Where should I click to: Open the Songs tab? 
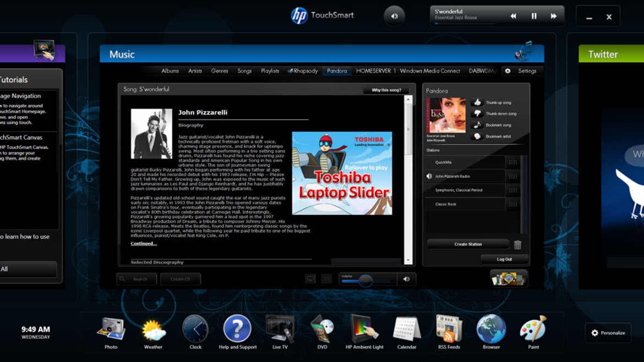pos(244,71)
